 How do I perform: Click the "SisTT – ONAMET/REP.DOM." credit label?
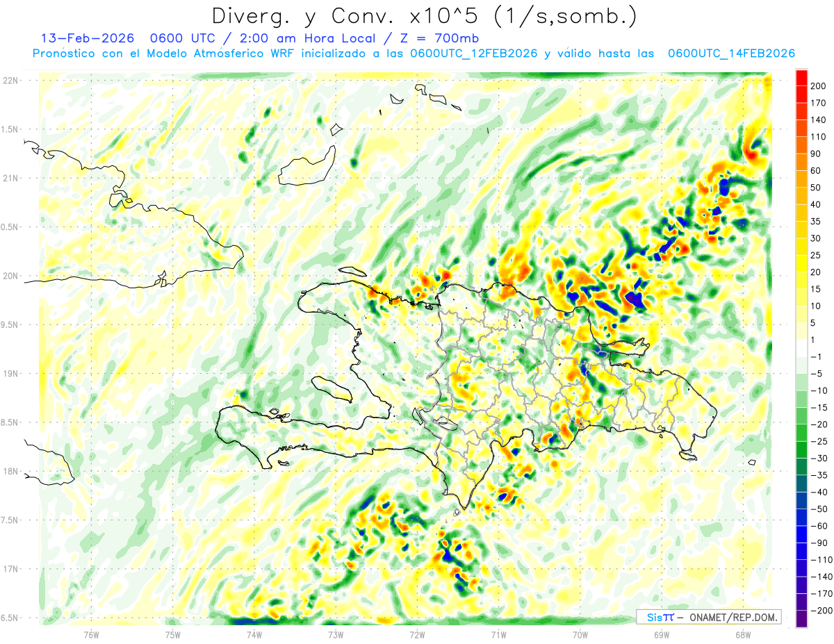(x=709, y=617)
